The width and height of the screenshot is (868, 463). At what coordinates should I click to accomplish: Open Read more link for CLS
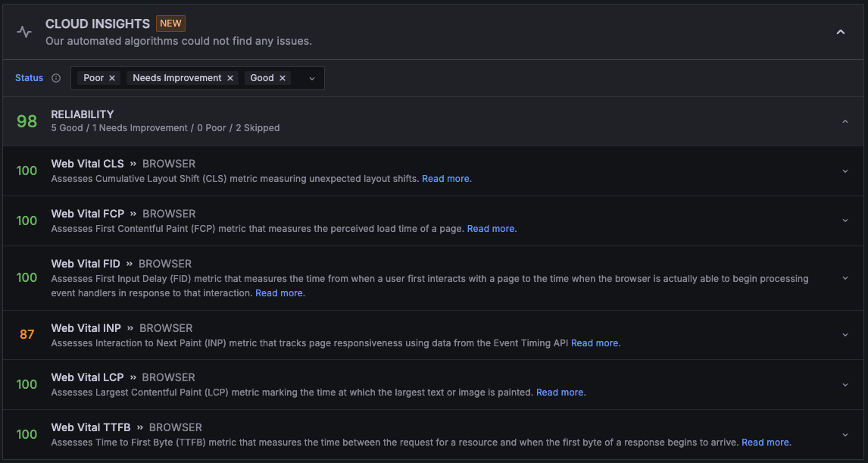tap(445, 179)
